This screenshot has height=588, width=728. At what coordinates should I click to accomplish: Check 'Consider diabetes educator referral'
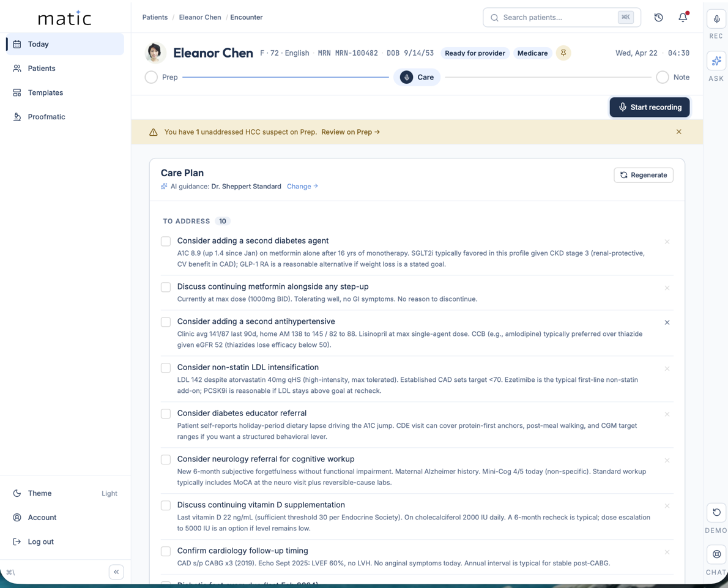click(166, 414)
